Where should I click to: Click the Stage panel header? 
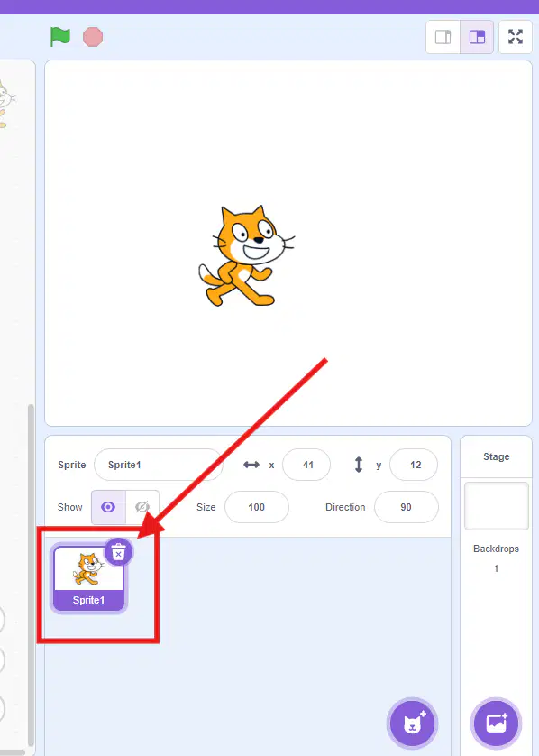tap(496, 456)
